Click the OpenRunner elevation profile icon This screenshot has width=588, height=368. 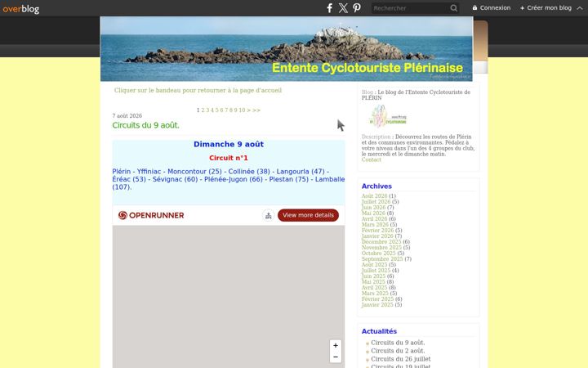(268, 215)
